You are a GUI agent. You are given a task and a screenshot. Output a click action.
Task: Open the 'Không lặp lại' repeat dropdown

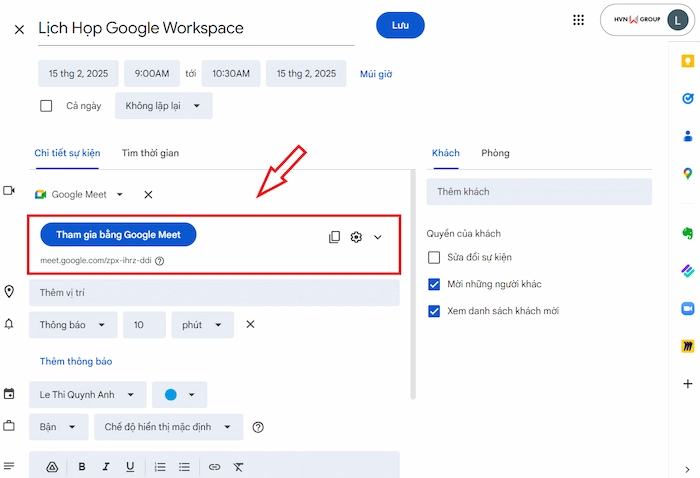[163, 106]
